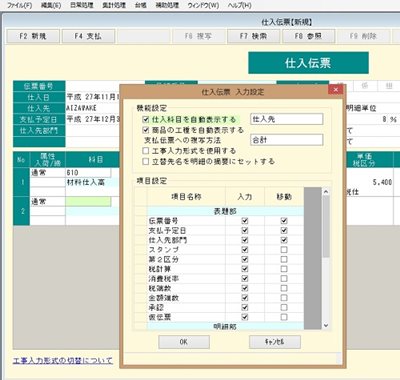Click the 610 account code field
This screenshot has width=400, height=380.
pos(88,173)
